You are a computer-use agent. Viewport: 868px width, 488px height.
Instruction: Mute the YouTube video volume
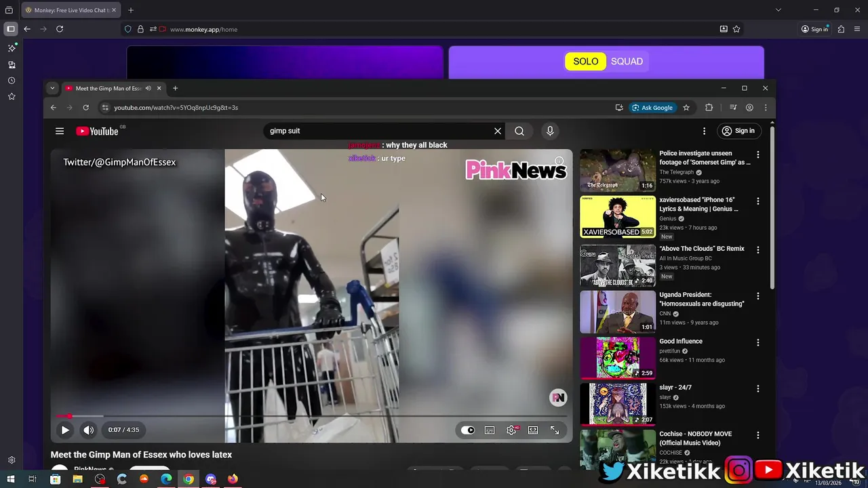coord(89,430)
